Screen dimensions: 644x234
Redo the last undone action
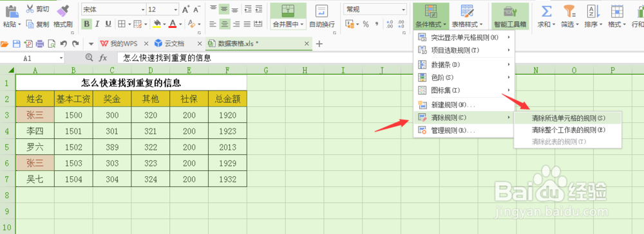click(75, 44)
